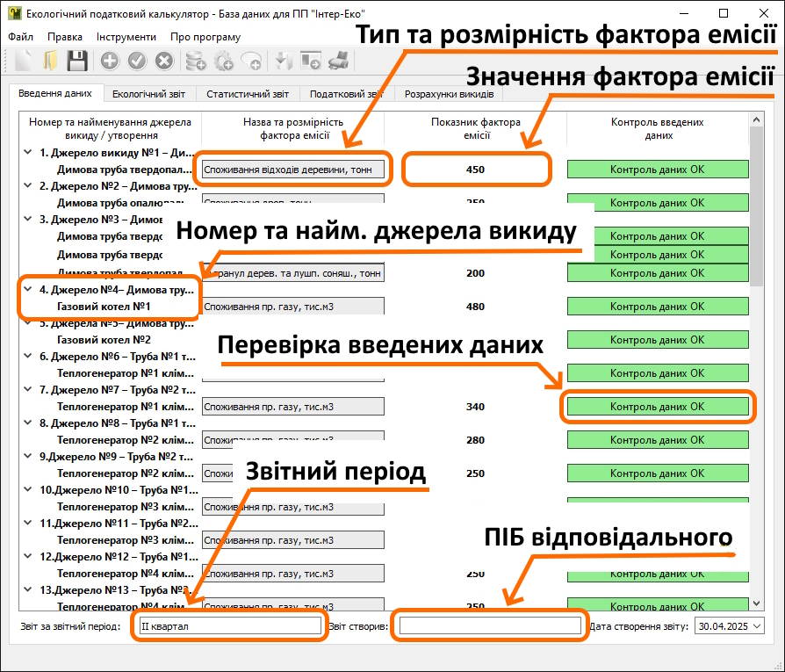Open the Податковий звіт tab
The image size is (785, 672).
click(x=347, y=94)
